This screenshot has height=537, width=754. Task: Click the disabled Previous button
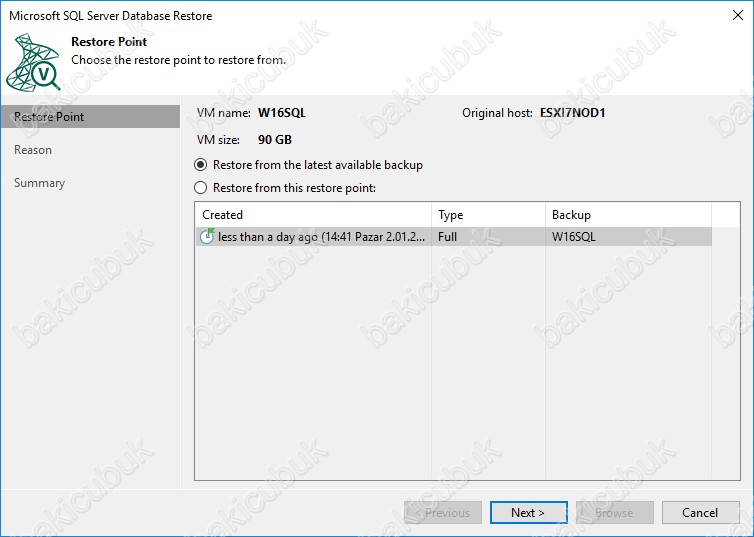[x=442, y=512]
